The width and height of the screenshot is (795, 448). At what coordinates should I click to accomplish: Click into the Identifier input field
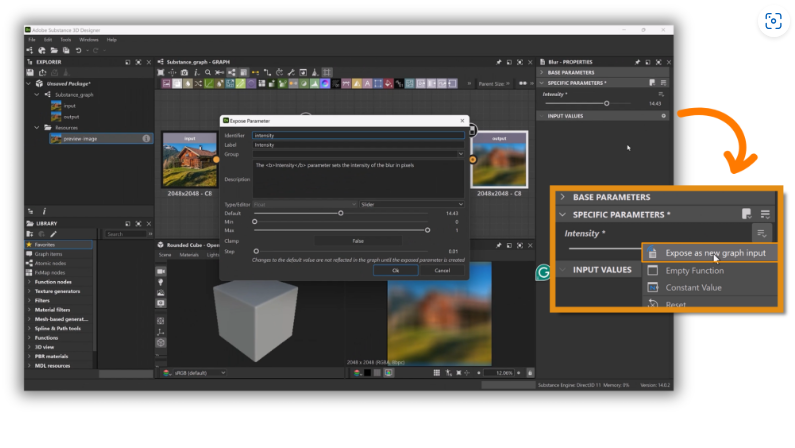click(x=358, y=135)
